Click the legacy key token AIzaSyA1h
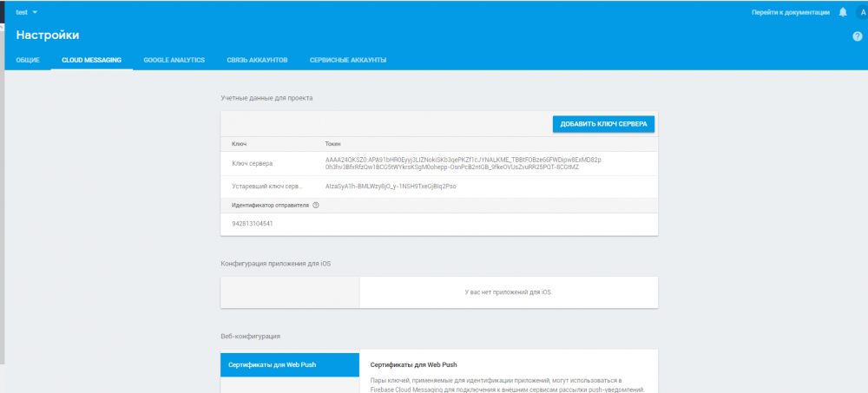868x393 pixels. (x=391, y=187)
